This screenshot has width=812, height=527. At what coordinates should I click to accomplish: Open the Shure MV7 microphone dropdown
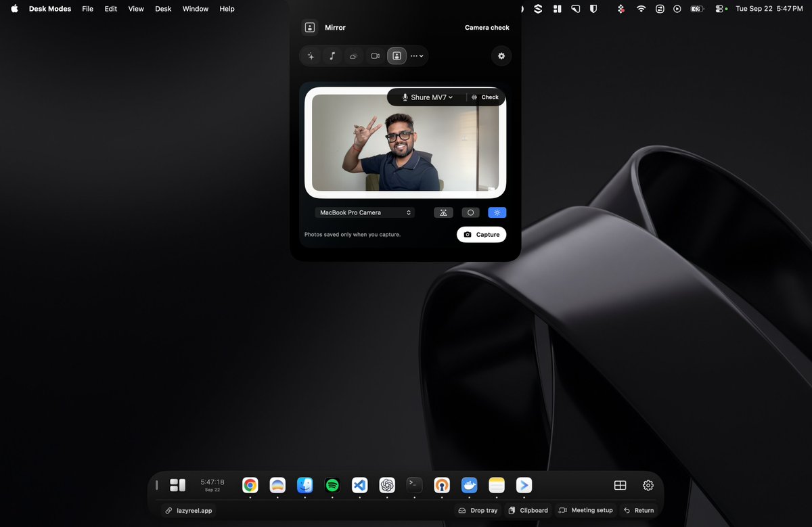(428, 97)
